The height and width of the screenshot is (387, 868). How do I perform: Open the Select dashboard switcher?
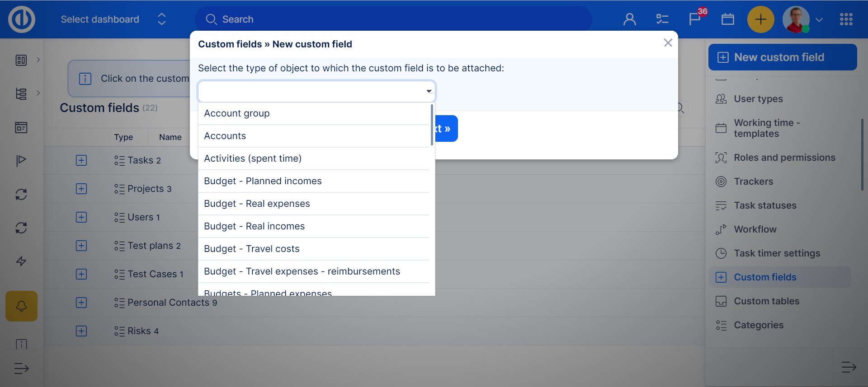113,19
